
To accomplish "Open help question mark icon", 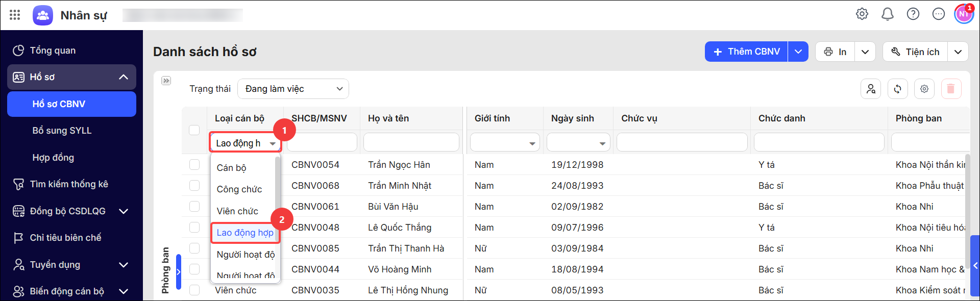I will [913, 14].
